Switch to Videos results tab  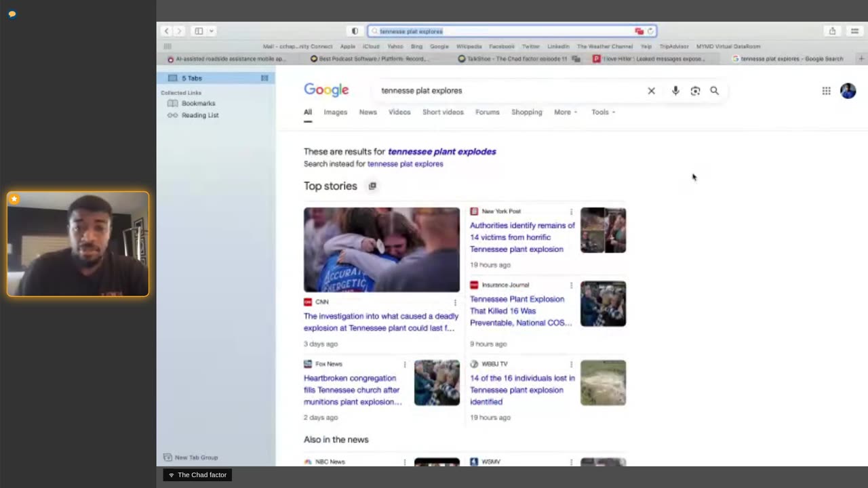pos(399,113)
